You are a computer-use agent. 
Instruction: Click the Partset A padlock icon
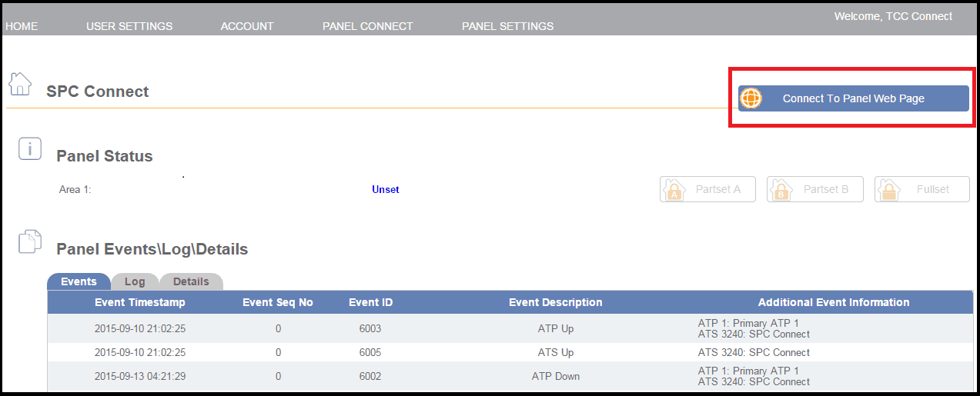[x=674, y=189]
